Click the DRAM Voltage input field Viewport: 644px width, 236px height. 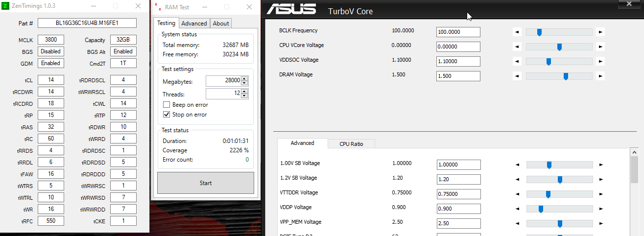click(x=458, y=76)
